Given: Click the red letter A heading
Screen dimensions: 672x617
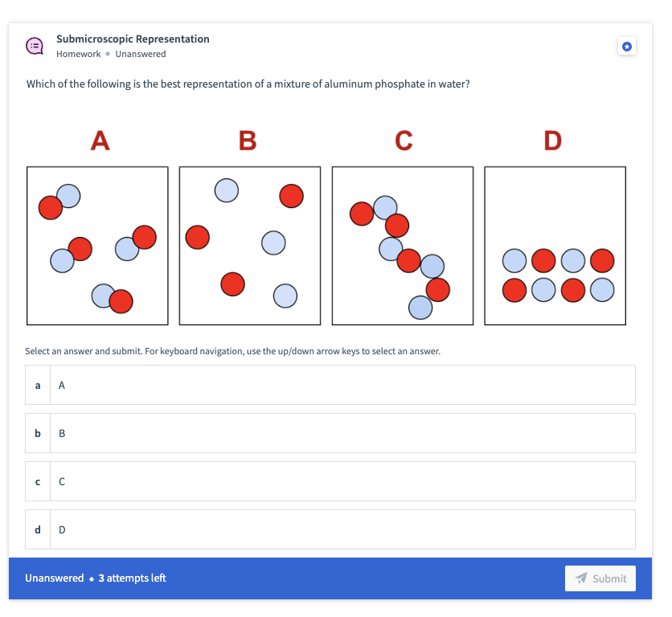Looking at the screenshot, I should [x=100, y=141].
